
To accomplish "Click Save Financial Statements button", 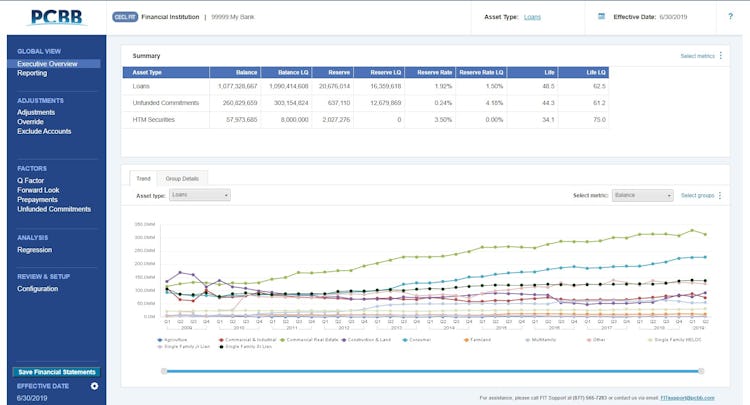I will (x=56, y=372).
